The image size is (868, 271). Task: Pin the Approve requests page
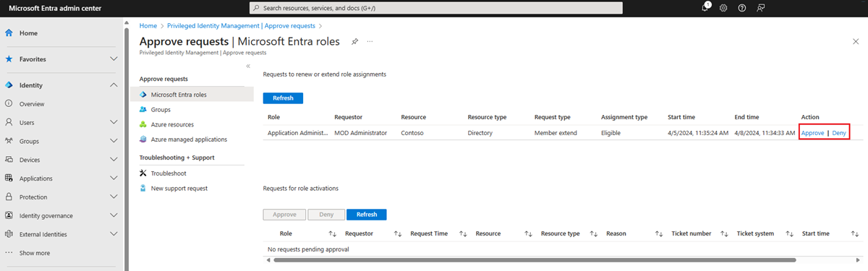354,42
